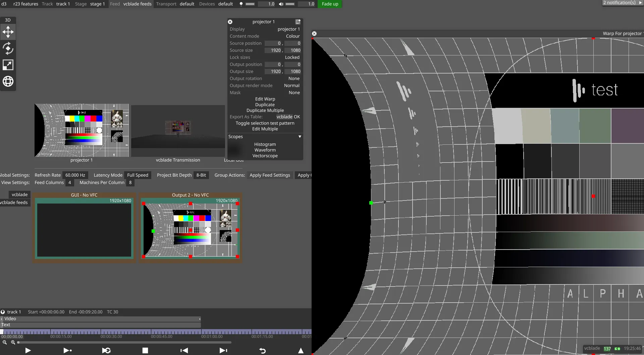
Task: Click the globe icon in 3D toolbar
Action: pos(8,81)
